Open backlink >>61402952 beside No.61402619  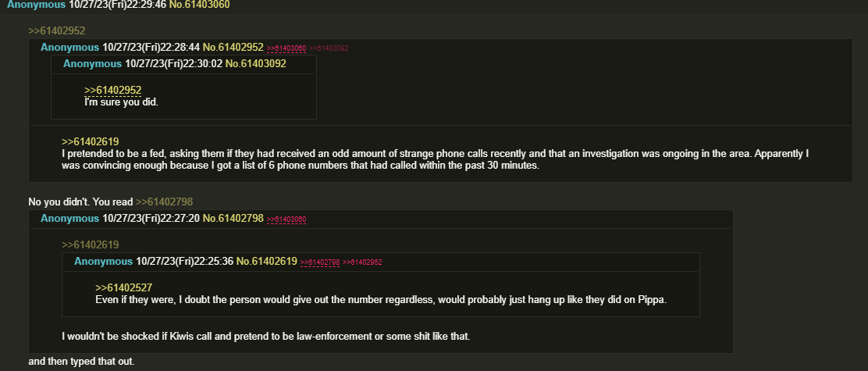[363, 262]
